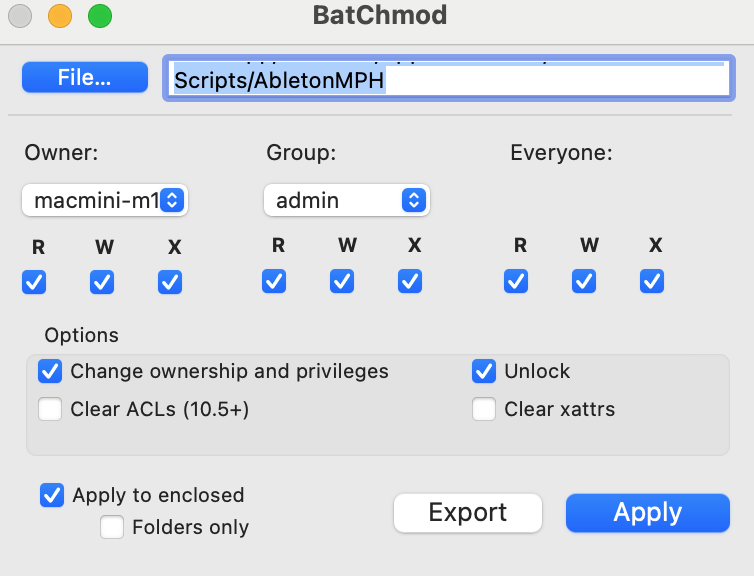The width and height of the screenshot is (754, 576).
Task: Click the File... button
Action: (85, 77)
